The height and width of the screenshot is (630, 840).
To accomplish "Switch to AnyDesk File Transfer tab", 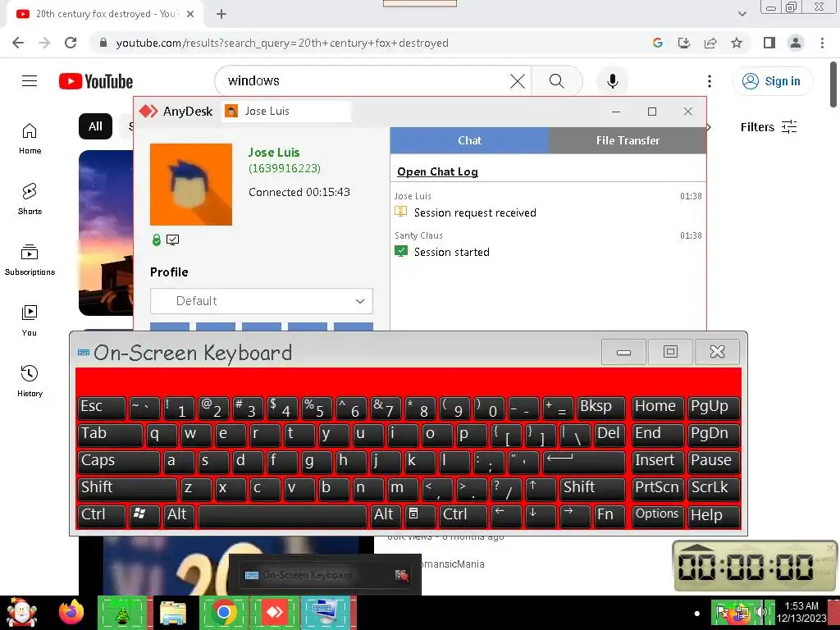I will point(628,140).
